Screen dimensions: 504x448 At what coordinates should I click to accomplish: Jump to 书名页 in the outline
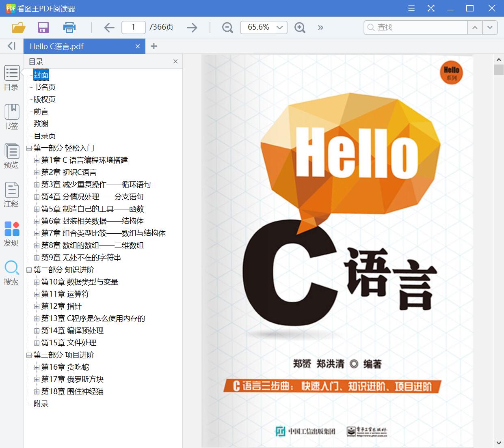click(45, 87)
